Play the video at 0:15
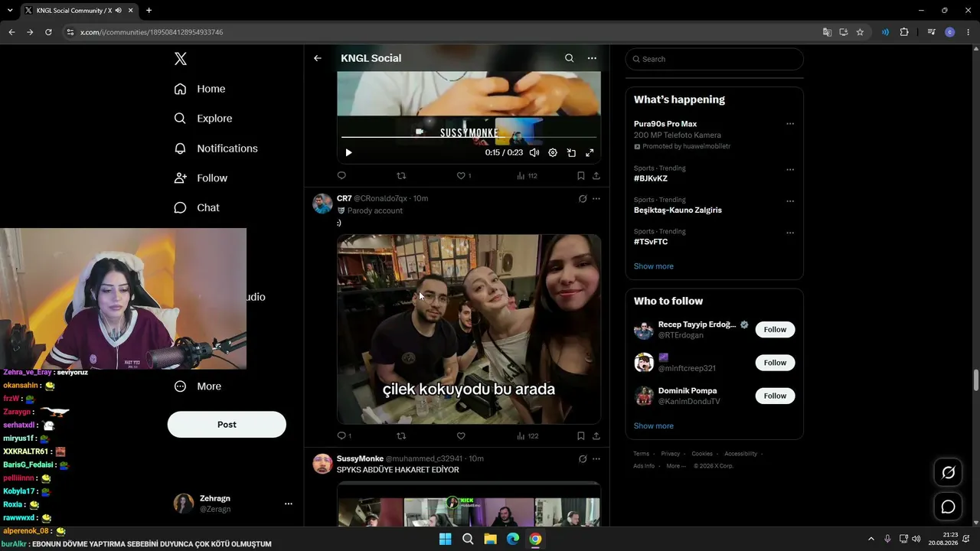 click(348, 153)
